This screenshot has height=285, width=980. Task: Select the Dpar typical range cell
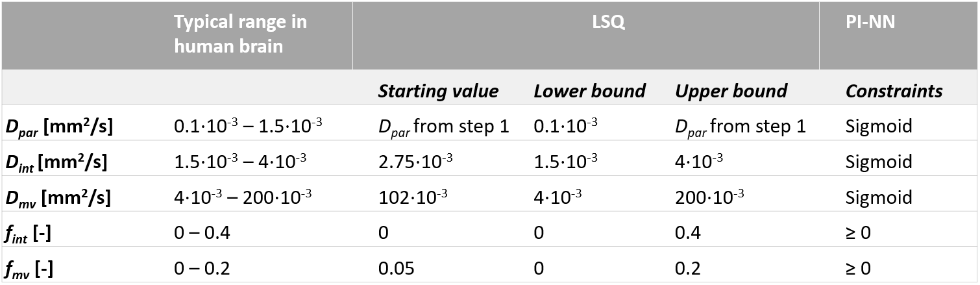point(248,126)
